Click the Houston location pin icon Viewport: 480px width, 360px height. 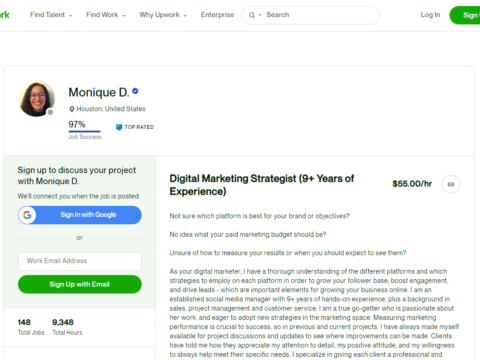(x=72, y=109)
